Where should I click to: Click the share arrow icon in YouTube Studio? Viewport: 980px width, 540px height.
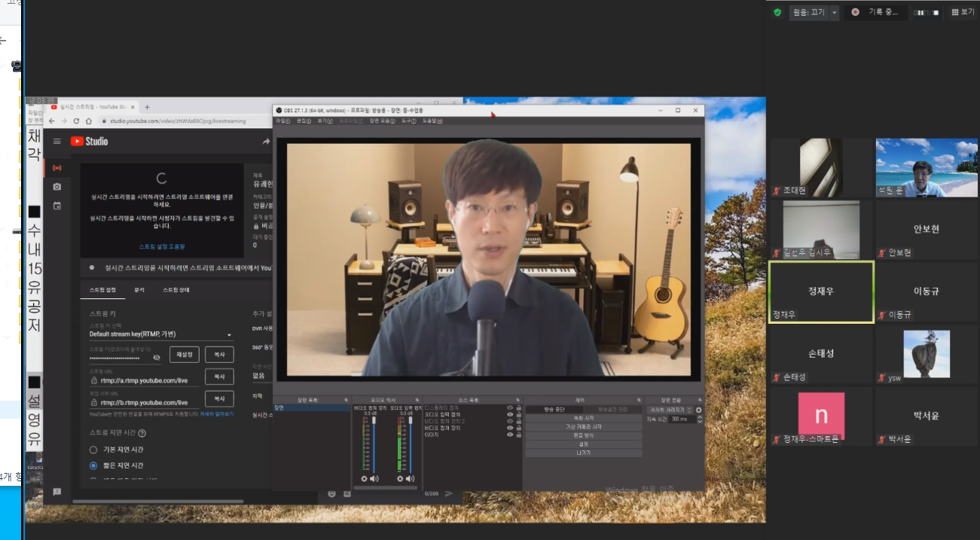pos(266,142)
